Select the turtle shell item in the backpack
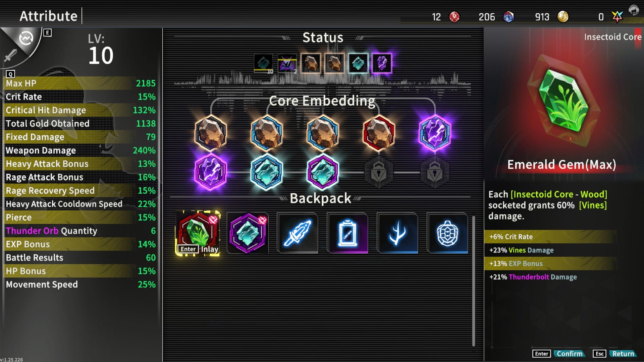Screen dimensions: 644x362 pos(447,233)
